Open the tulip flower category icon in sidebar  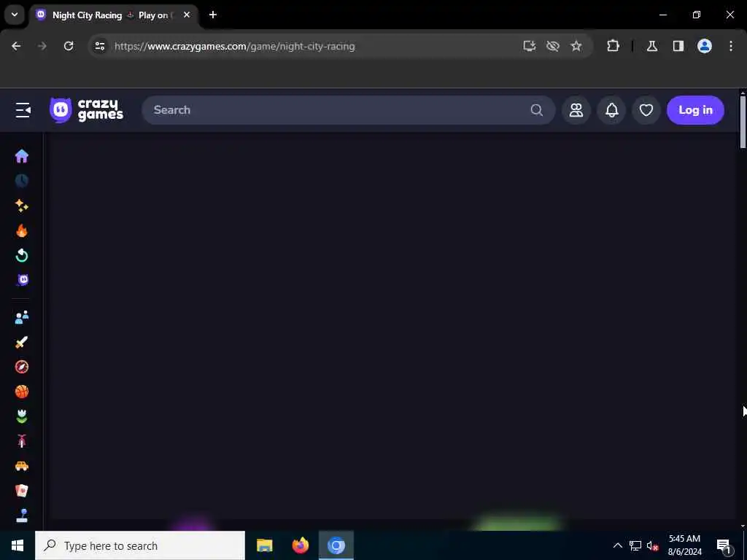tap(22, 416)
